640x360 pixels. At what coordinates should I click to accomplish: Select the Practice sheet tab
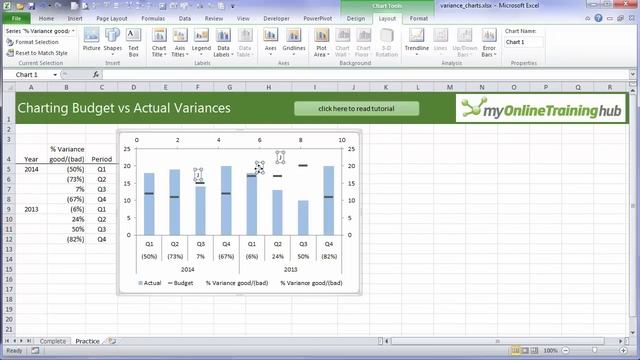pos(87,341)
